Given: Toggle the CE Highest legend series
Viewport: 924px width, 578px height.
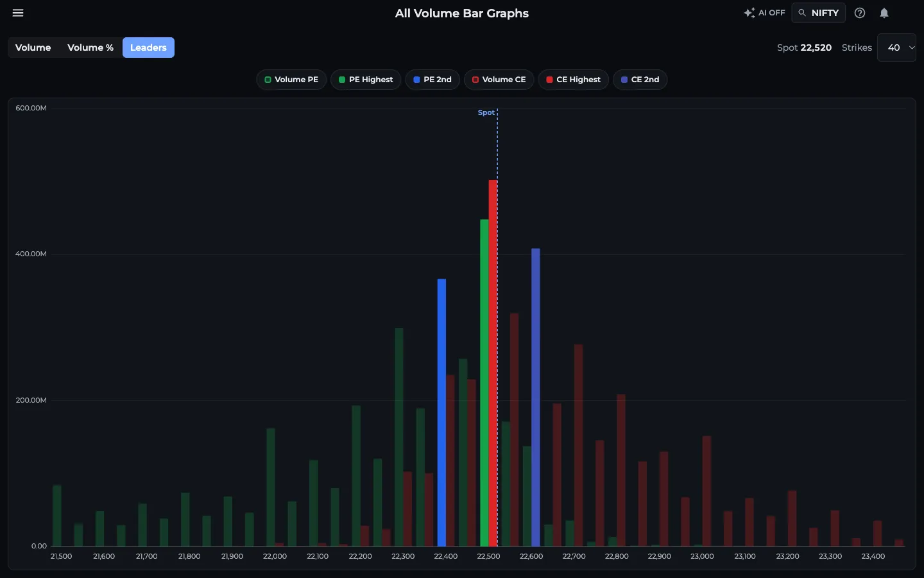Looking at the screenshot, I should pos(573,80).
